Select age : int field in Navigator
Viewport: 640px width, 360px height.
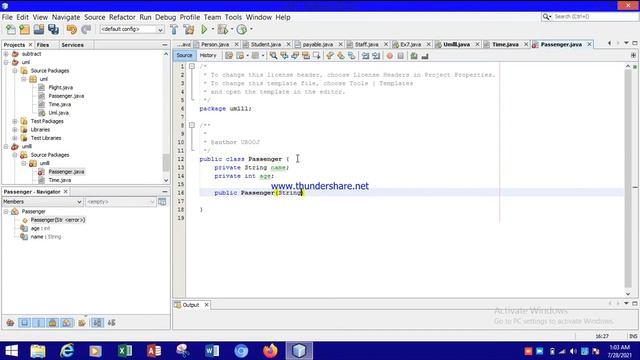coord(40,228)
